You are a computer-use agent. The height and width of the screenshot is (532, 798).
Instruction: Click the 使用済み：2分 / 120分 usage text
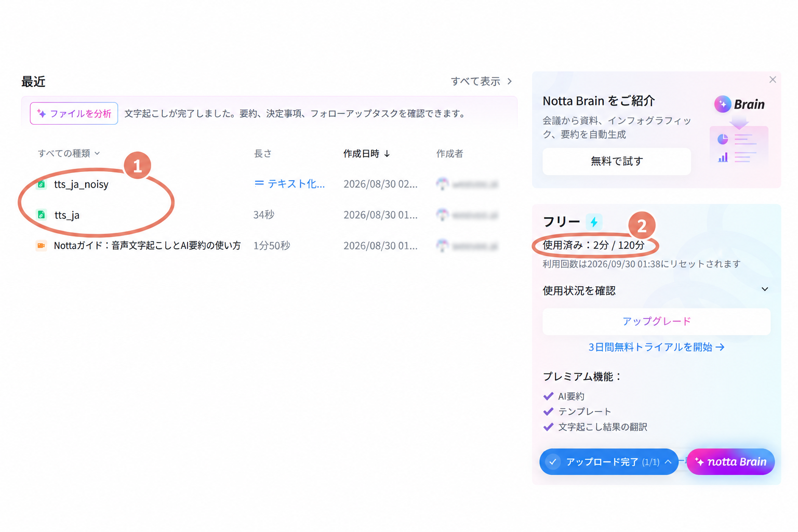[x=594, y=245]
